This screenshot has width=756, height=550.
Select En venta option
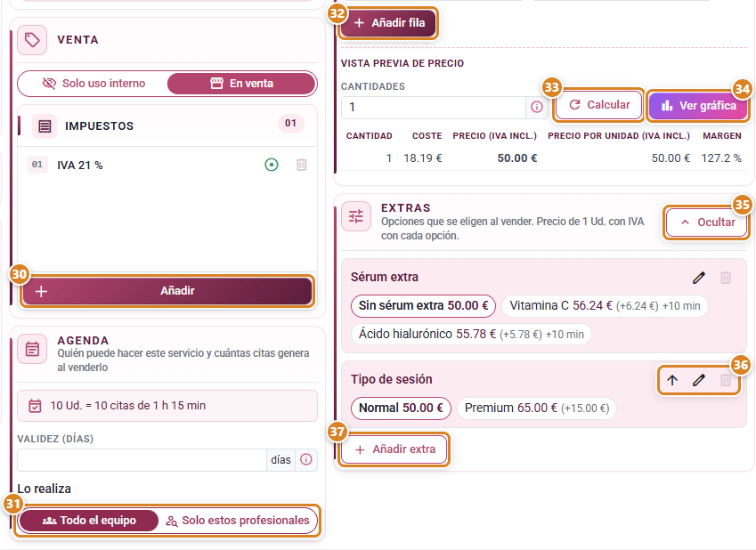241,84
